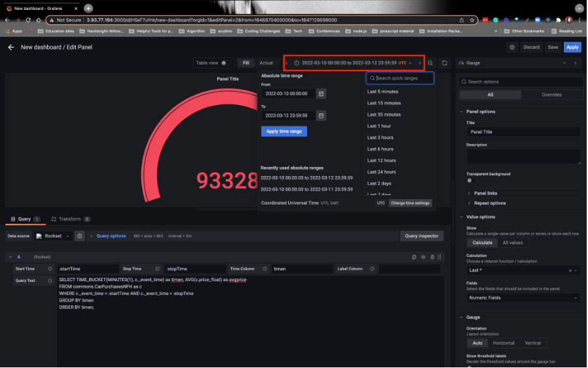Viewport: 588px width, 368px height.
Task: Refresh the dashboard with the refresh icon
Action: pos(445,63)
